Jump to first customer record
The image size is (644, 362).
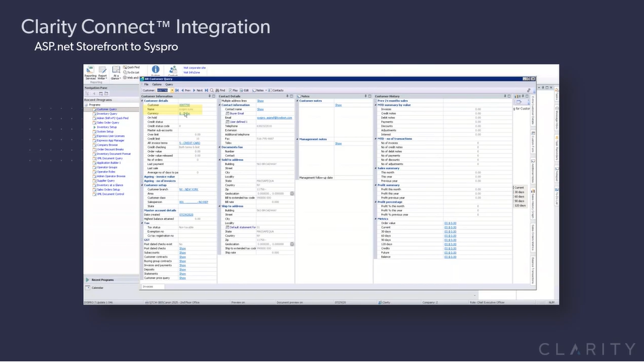(177, 90)
